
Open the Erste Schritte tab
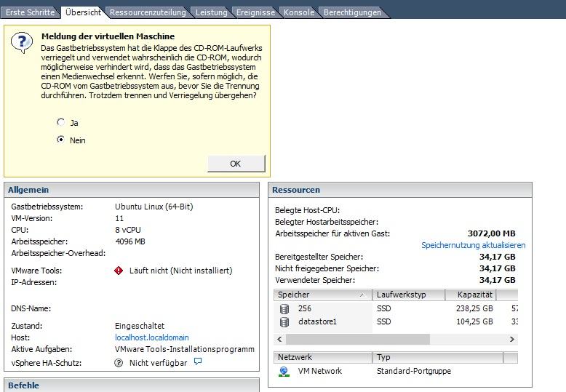(30, 12)
